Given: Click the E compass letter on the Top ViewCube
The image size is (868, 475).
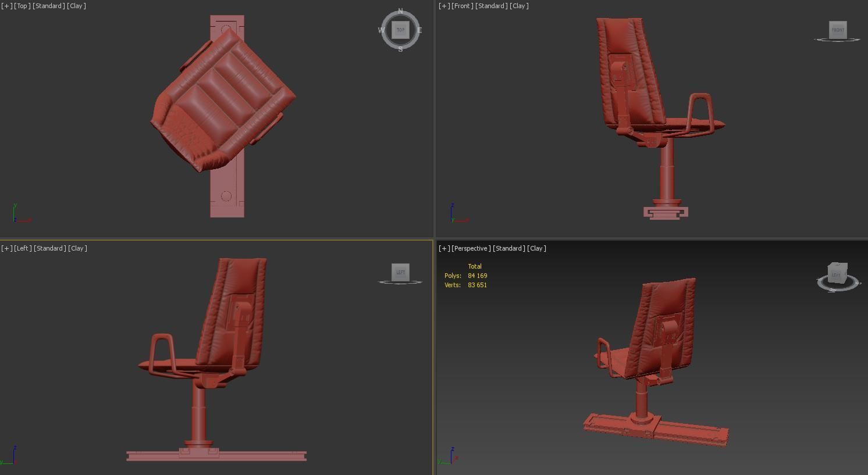Looking at the screenshot, I should [x=419, y=30].
